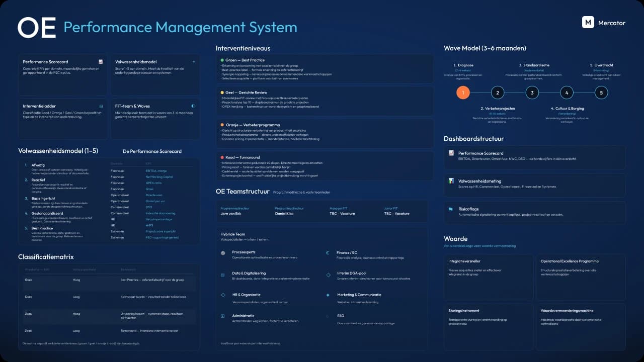Click the diamond icon next to HR & Organisatie
The image size is (644, 362).
pos(223,295)
